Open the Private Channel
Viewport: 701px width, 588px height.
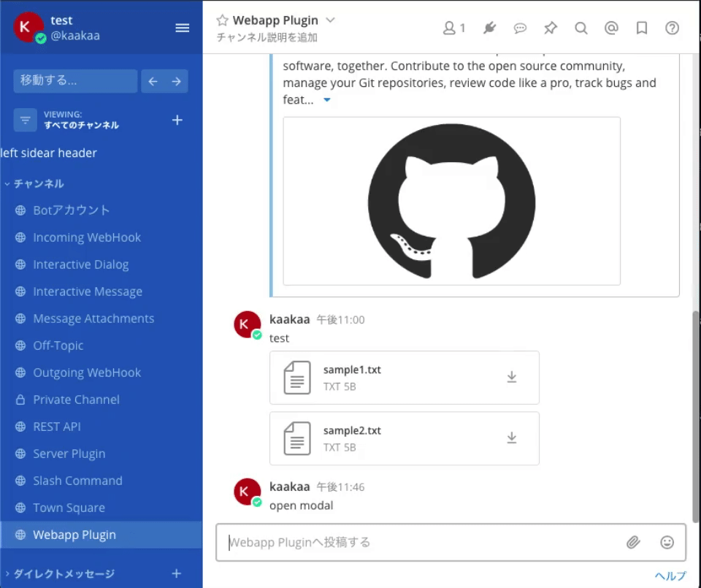tap(101, 400)
